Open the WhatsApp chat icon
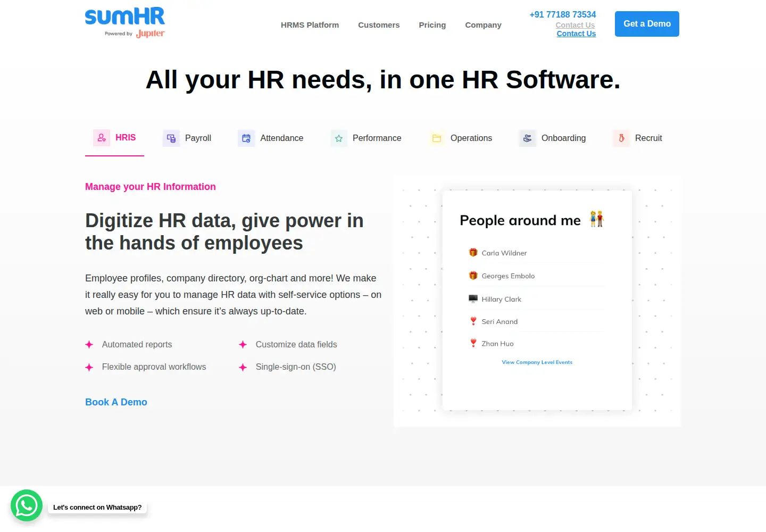Screen dimensions: 766x532 click(x=27, y=505)
